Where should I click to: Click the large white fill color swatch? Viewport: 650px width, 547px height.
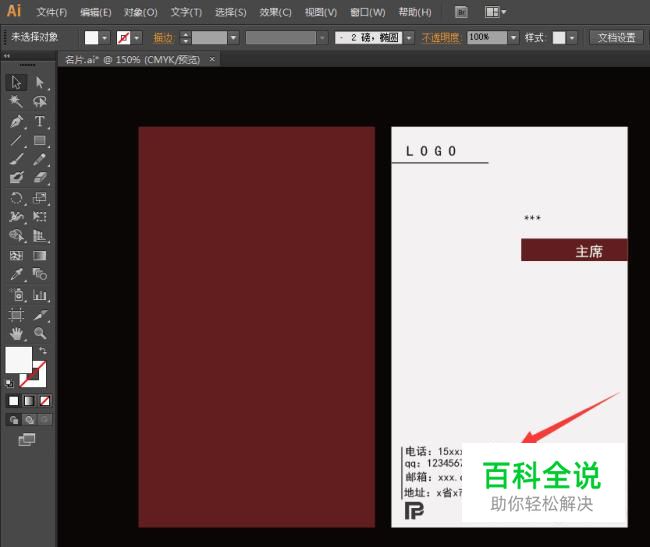[x=18, y=359]
